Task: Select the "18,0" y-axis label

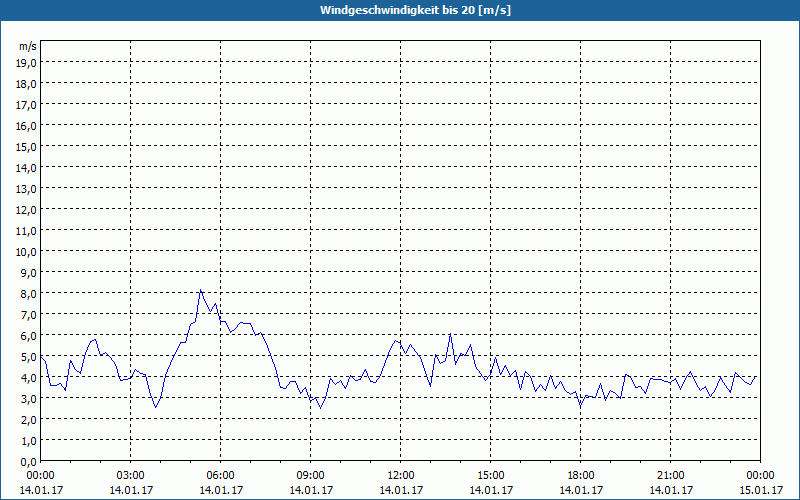Action: [x=27, y=84]
